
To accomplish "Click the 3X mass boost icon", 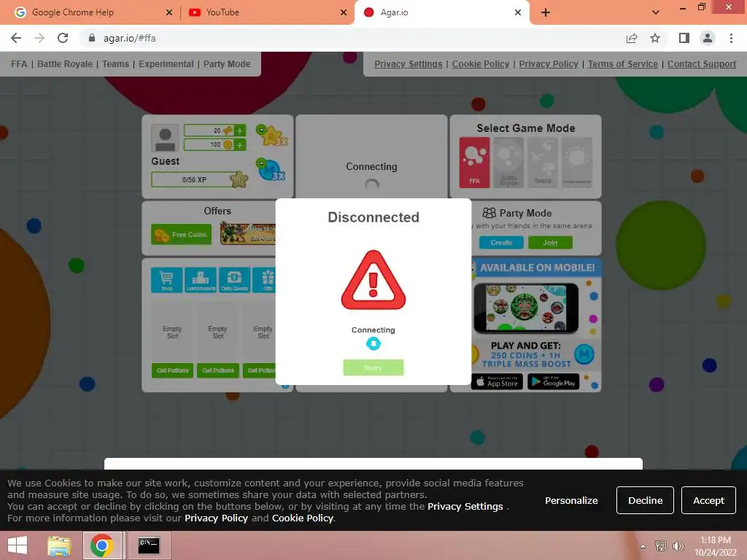I will click(271, 169).
